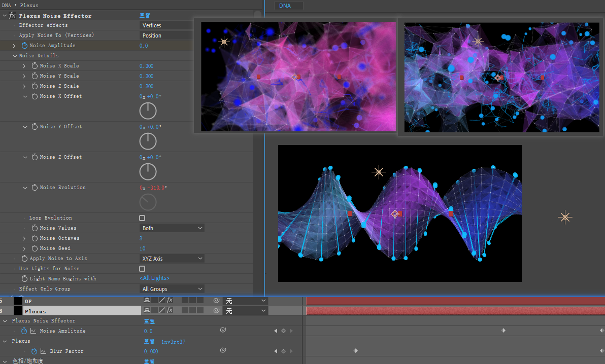
Task: Click the Noise X Offset angle dial
Action: tap(148, 111)
